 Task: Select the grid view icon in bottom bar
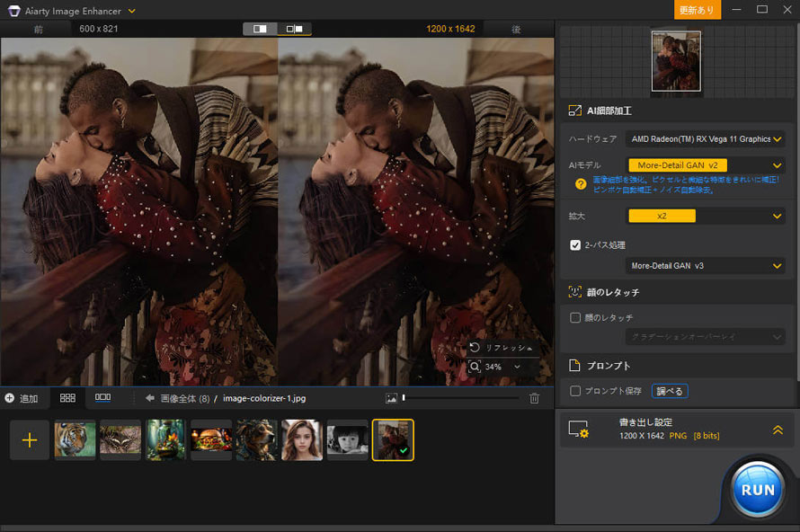(x=67, y=397)
